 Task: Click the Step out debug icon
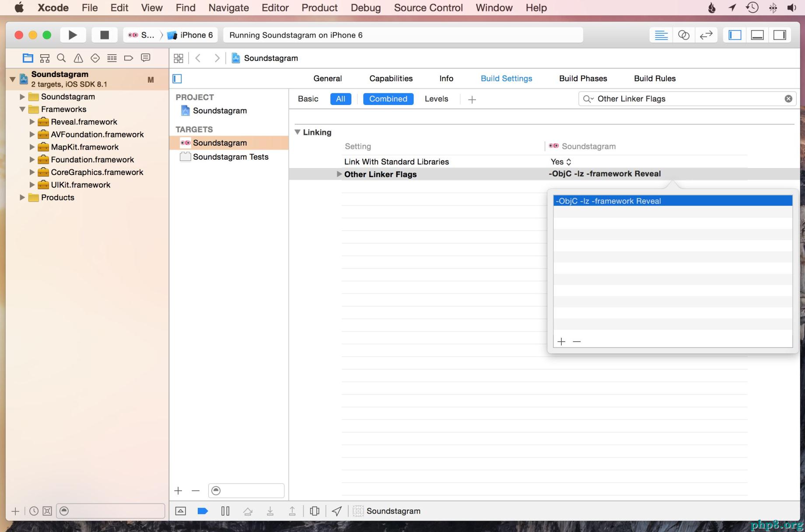coord(292,511)
